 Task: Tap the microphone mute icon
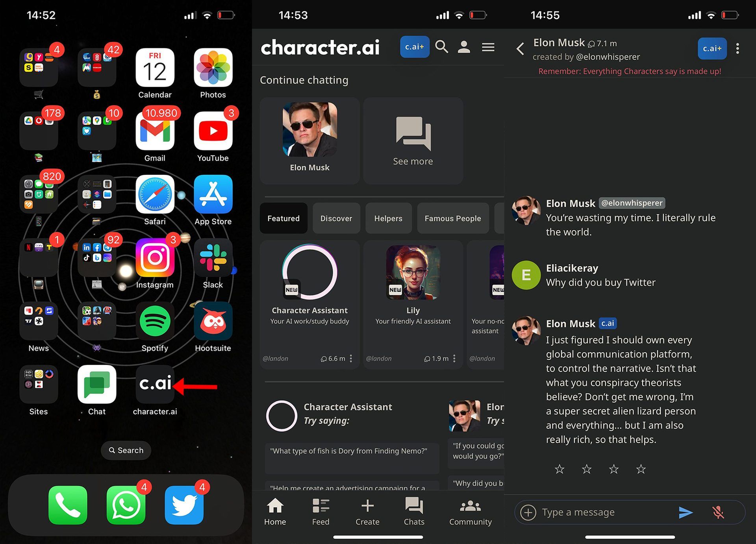(719, 511)
